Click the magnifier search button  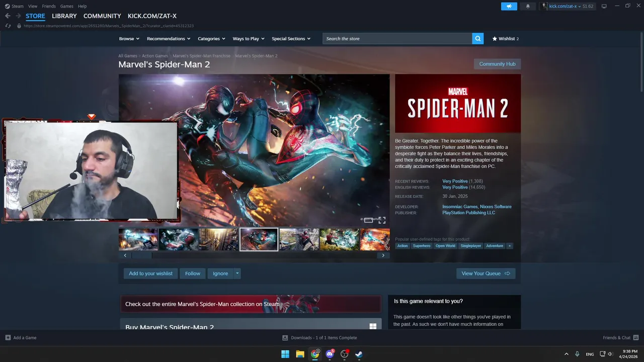tap(477, 39)
